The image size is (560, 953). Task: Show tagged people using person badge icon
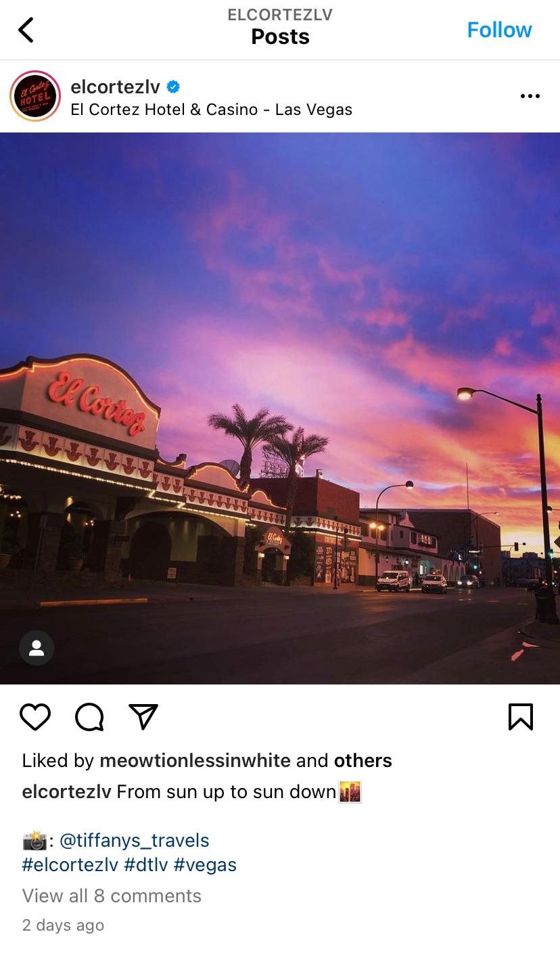coord(37,648)
